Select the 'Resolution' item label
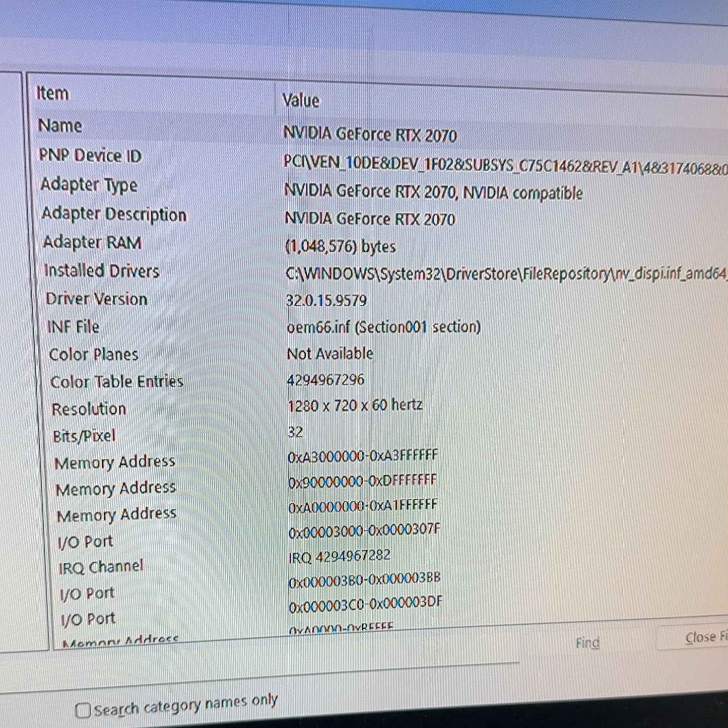728x728 pixels. click(89, 409)
